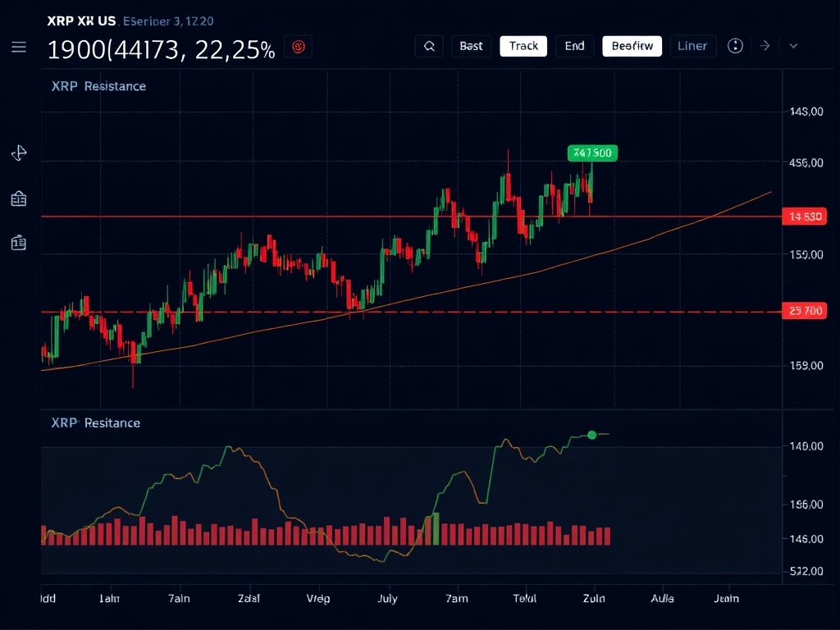Screen dimensions: 840x630
Task: Select the Bast tab in toolbar
Action: coord(471,46)
